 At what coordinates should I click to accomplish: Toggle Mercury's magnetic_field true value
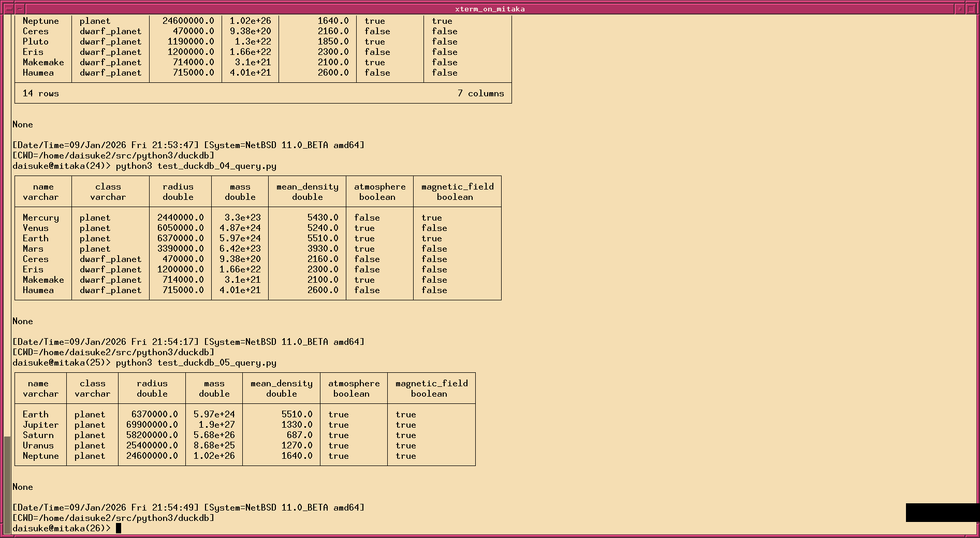pos(431,217)
